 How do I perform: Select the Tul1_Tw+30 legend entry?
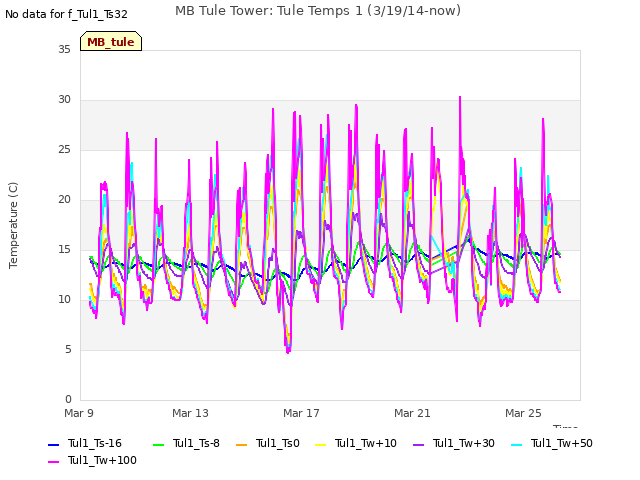(454, 443)
